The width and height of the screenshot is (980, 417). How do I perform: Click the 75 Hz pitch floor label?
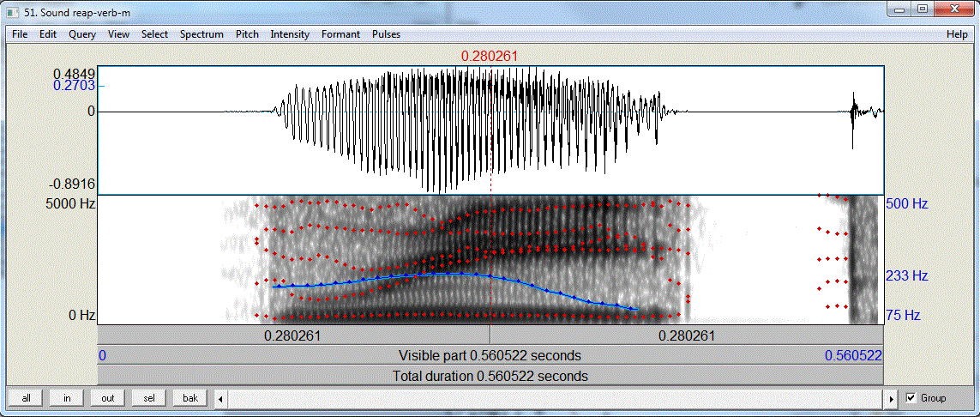pyautogui.click(x=903, y=315)
